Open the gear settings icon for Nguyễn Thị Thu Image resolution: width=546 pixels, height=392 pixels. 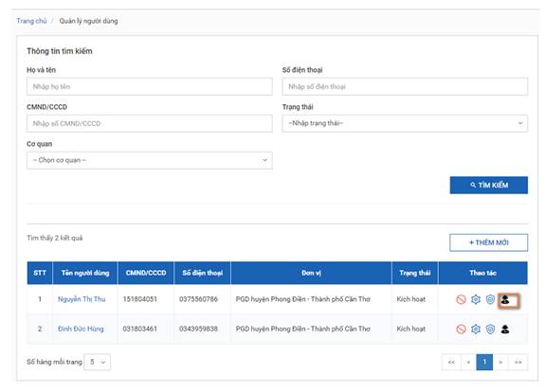476,299
